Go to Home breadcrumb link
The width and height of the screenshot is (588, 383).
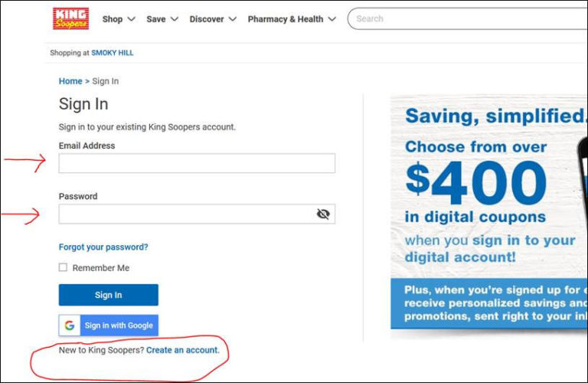(70, 81)
